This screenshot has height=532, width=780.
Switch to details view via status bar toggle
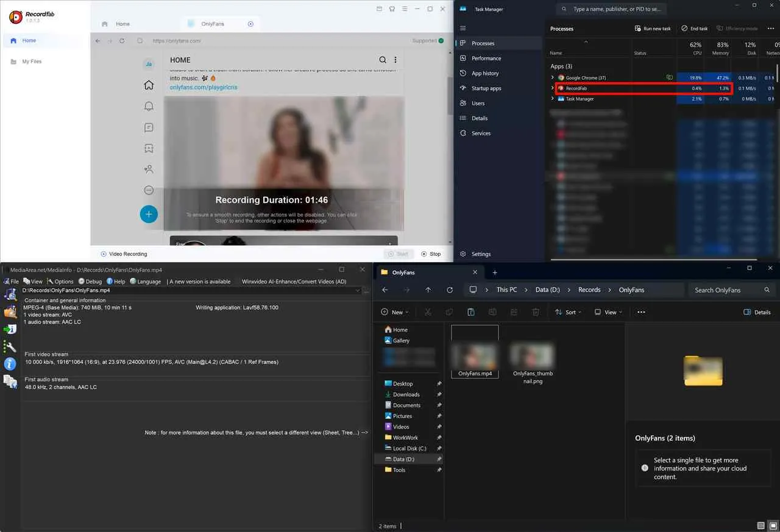click(760, 525)
